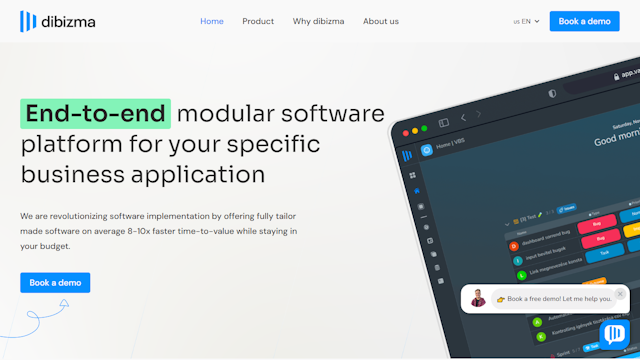Open the Product menu item
This screenshot has height=360, width=640.
pyautogui.click(x=258, y=21)
